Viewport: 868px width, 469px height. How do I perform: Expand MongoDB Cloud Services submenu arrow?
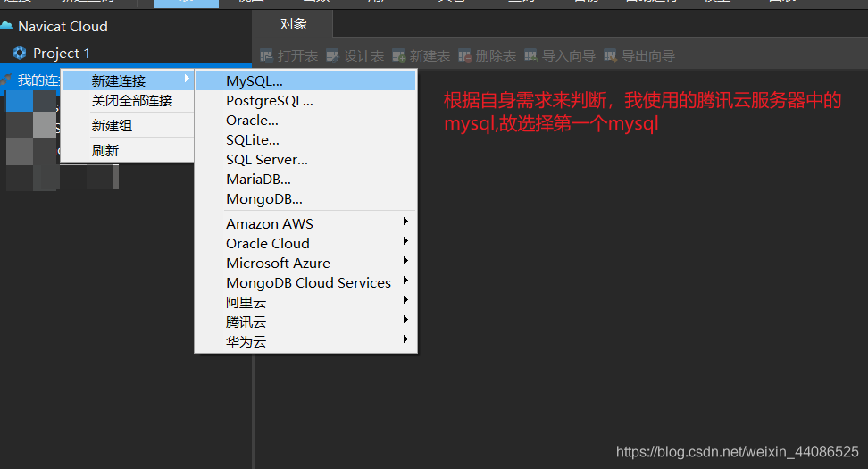click(405, 281)
